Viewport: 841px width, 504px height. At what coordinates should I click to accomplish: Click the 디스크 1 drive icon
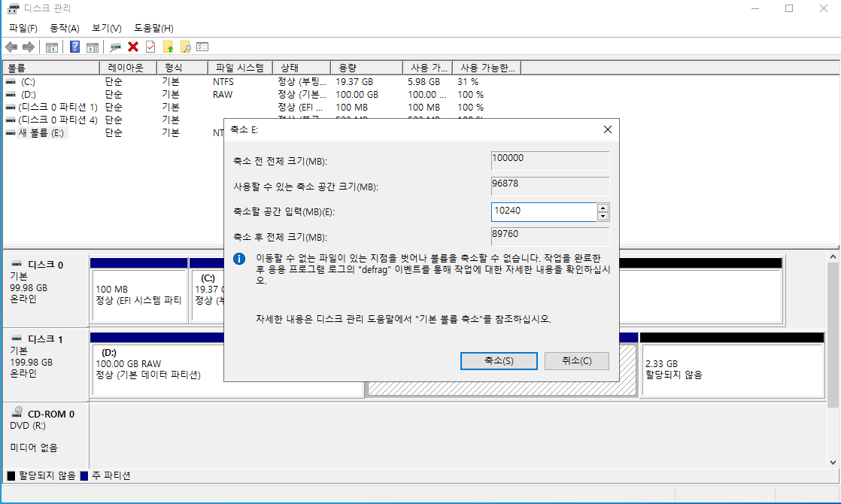[x=17, y=339]
